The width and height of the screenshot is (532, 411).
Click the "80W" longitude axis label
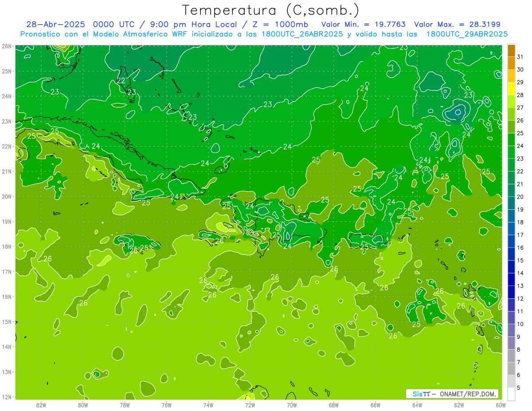[83, 405]
